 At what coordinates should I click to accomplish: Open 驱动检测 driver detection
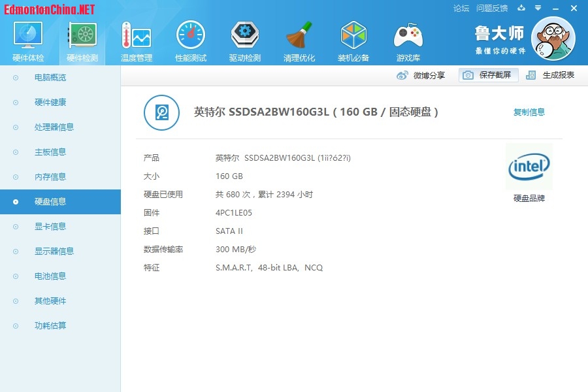pos(244,39)
